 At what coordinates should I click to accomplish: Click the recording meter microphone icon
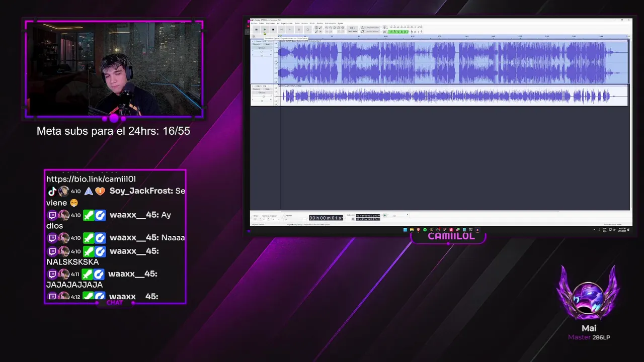click(x=384, y=28)
